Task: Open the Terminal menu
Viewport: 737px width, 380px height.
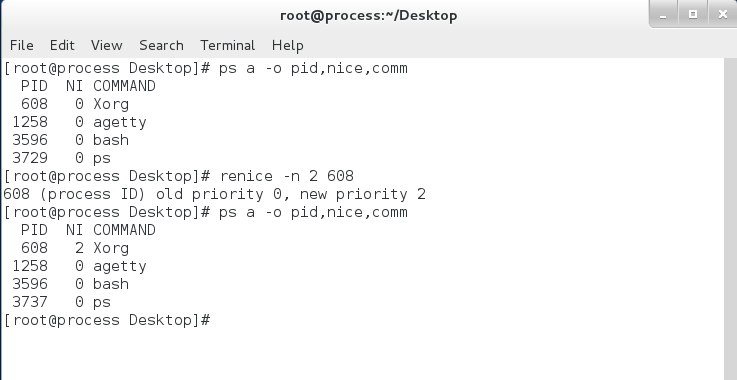Action: (x=227, y=45)
